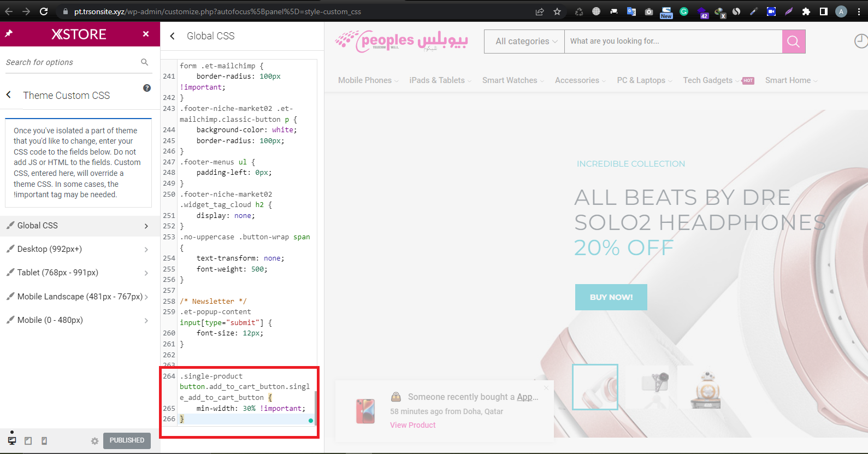Click the Peoples store logo

(x=401, y=41)
